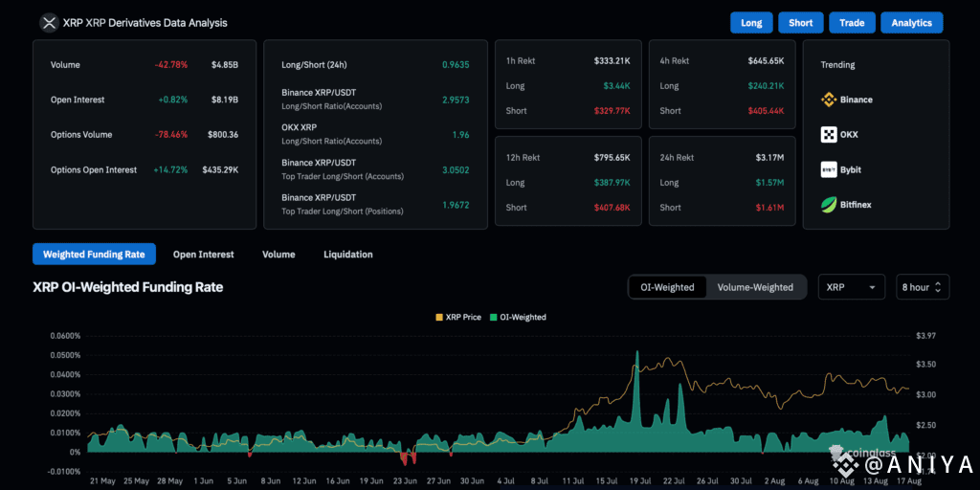This screenshot has width=980, height=490.
Task: Click 4h Rekt total $645.65K
Action: 766,61
